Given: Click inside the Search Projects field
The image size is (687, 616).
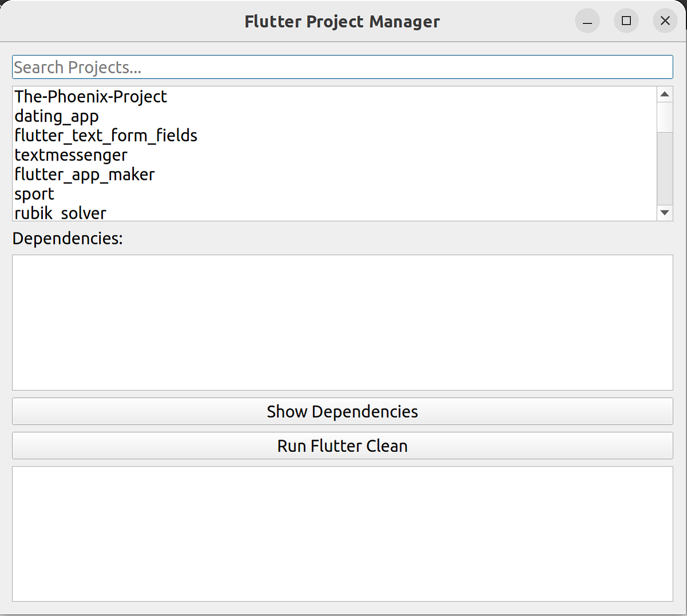Looking at the screenshot, I should tap(342, 66).
